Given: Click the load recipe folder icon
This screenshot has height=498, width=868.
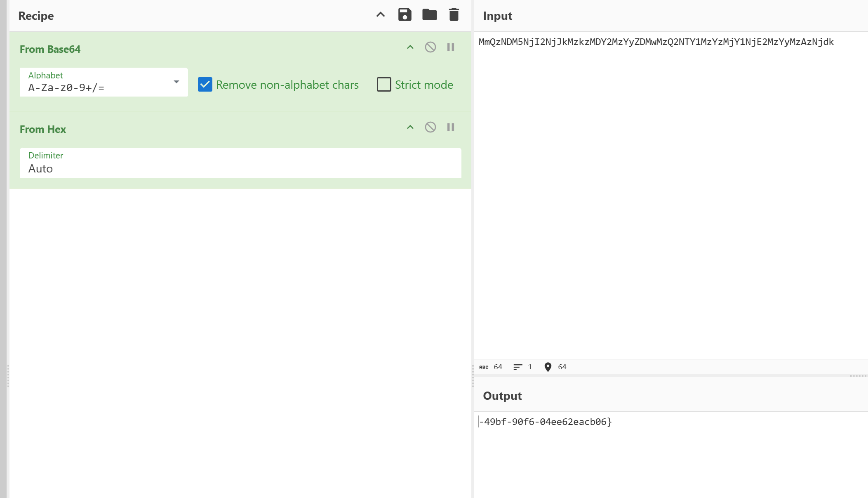Looking at the screenshot, I should 429,15.
